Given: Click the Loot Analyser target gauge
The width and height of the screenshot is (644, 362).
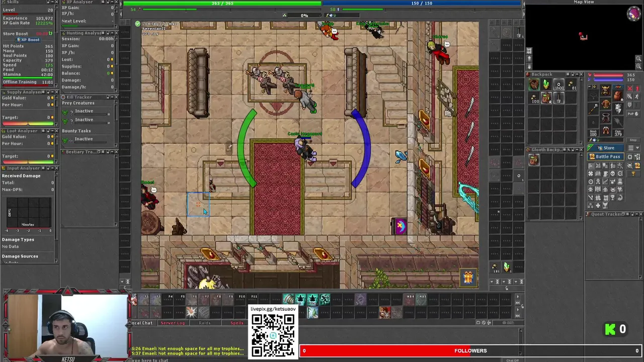Looking at the screenshot, I should pos(28,162).
